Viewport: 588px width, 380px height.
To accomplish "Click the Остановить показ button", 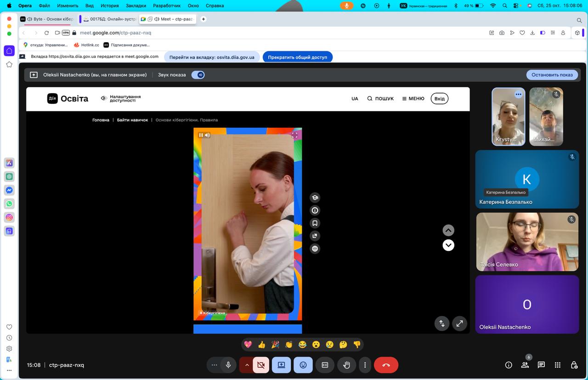I will tap(552, 75).
